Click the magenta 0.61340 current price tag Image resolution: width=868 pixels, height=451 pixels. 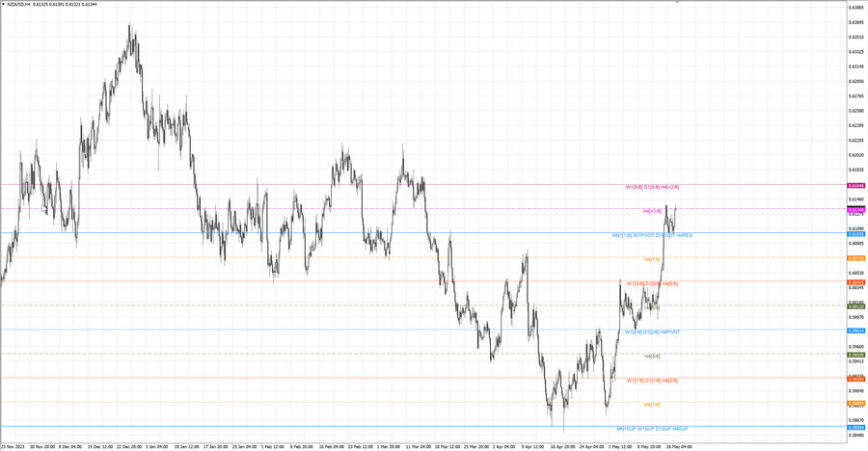pyautogui.click(x=855, y=210)
